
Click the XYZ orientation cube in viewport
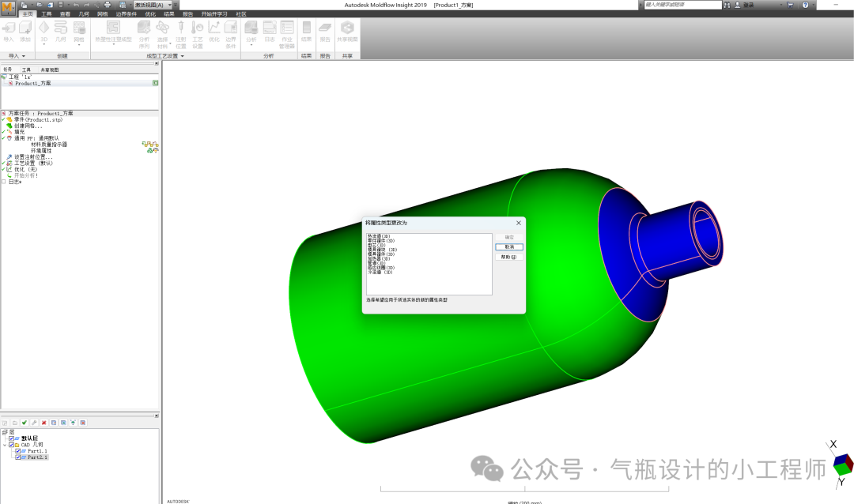tap(843, 465)
